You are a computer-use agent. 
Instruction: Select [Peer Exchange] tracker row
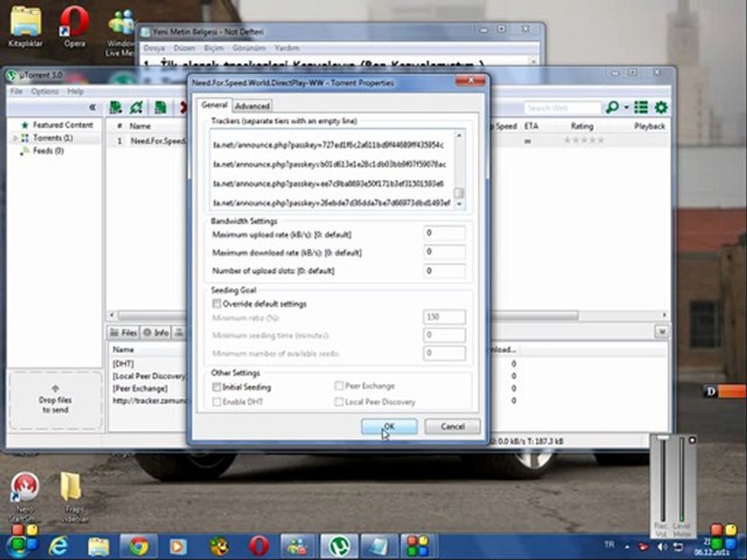[140, 388]
